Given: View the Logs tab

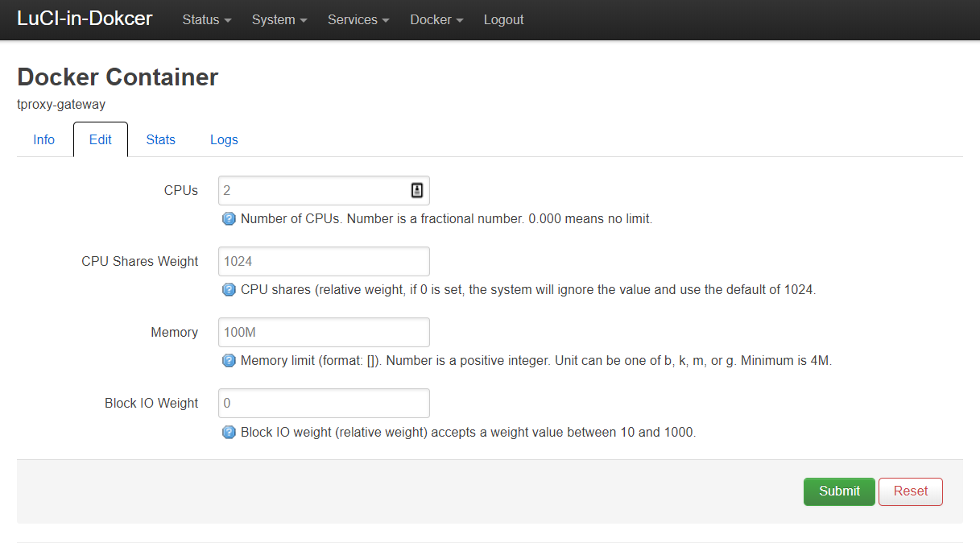Looking at the screenshot, I should pyautogui.click(x=224, y=140).
